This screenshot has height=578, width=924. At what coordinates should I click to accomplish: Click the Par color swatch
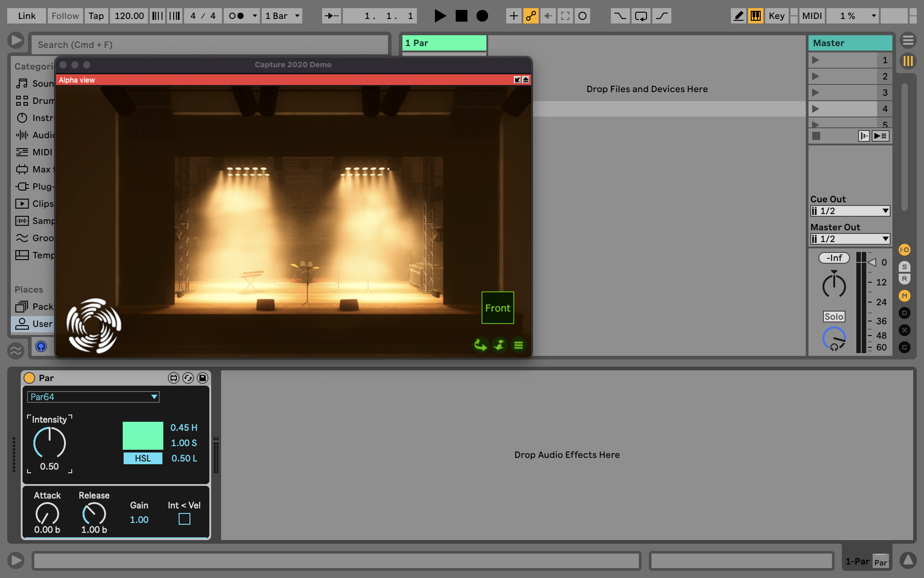[x=143, y=435]
